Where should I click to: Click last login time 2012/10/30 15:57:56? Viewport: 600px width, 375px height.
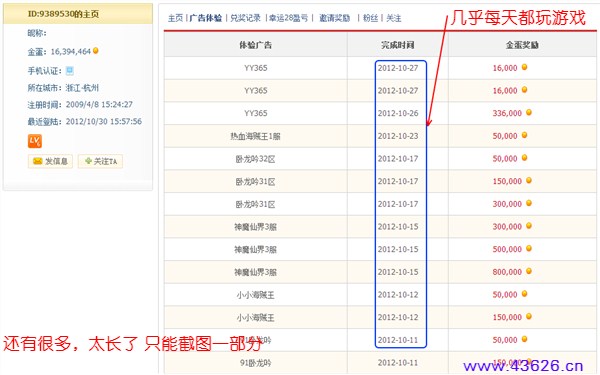pyautogui.click(x=104, y=121)
